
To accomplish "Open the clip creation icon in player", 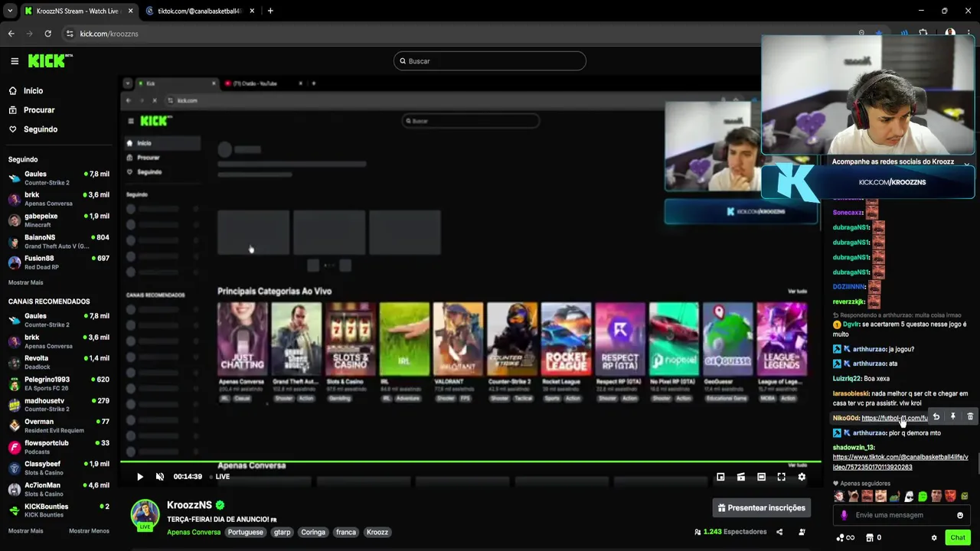I will (x=741, y=477).
